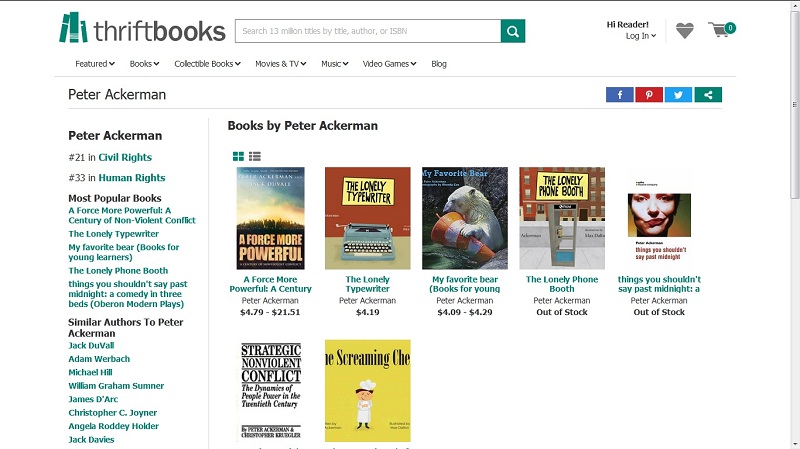Expand the Movies & TV menu
800x449 pixels.
[x=281, y=64]
